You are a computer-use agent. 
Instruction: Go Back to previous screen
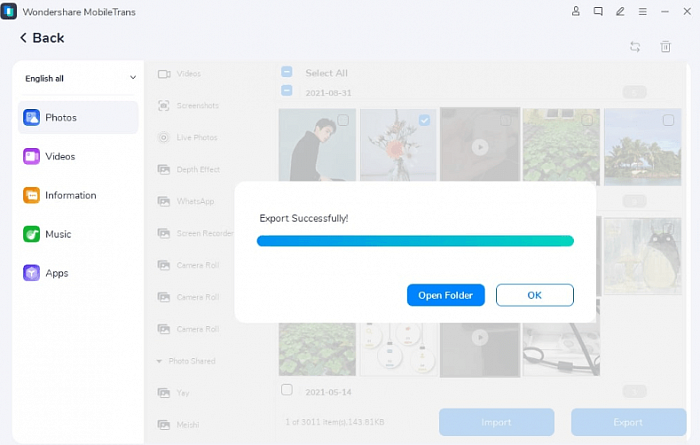[x=42, y=38]
